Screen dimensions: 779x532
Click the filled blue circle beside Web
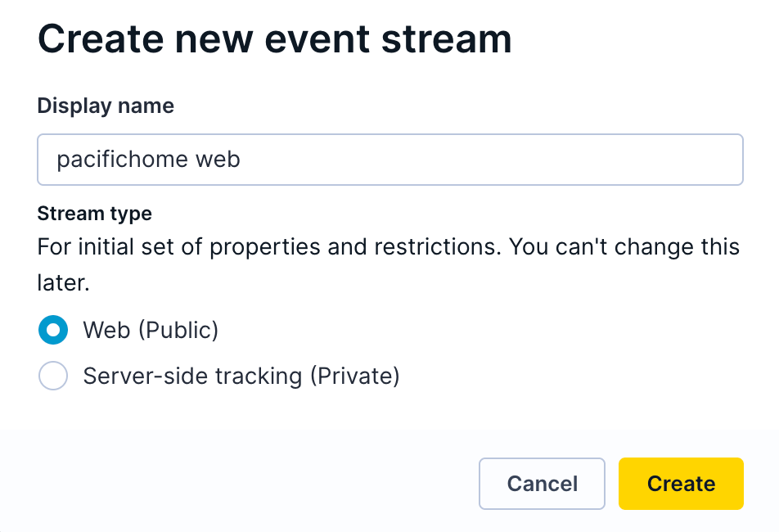click(53, 330)
